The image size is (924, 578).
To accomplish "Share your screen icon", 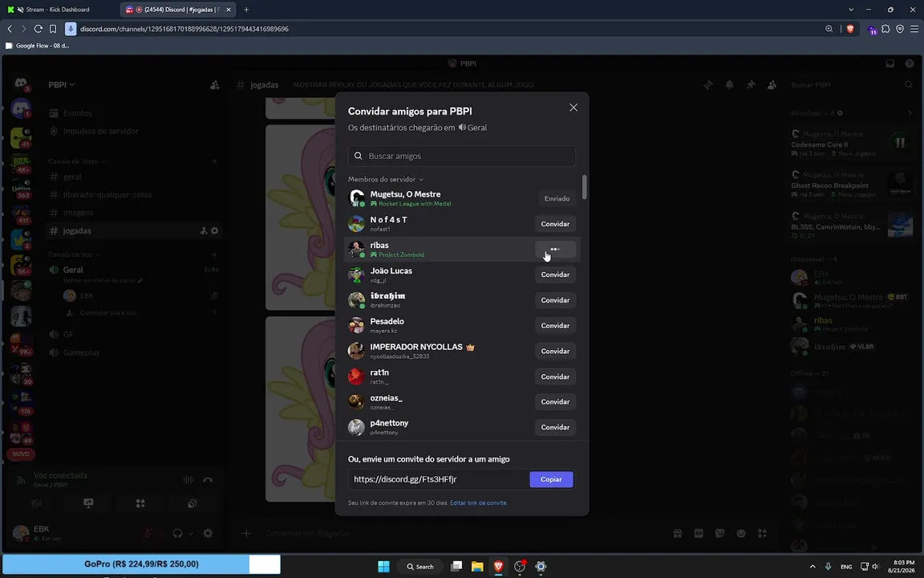I will coord(88,503).
